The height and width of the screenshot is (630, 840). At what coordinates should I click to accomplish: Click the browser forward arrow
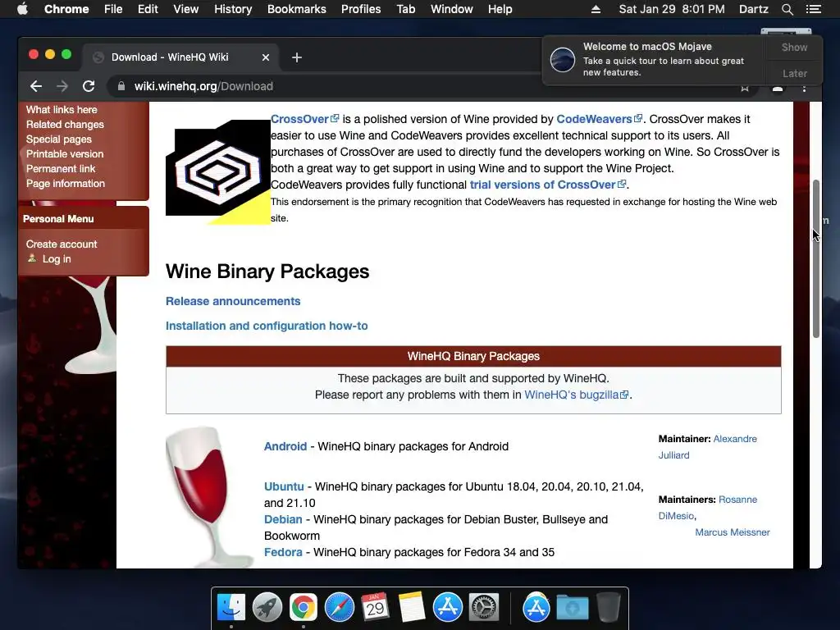point(62,86)
